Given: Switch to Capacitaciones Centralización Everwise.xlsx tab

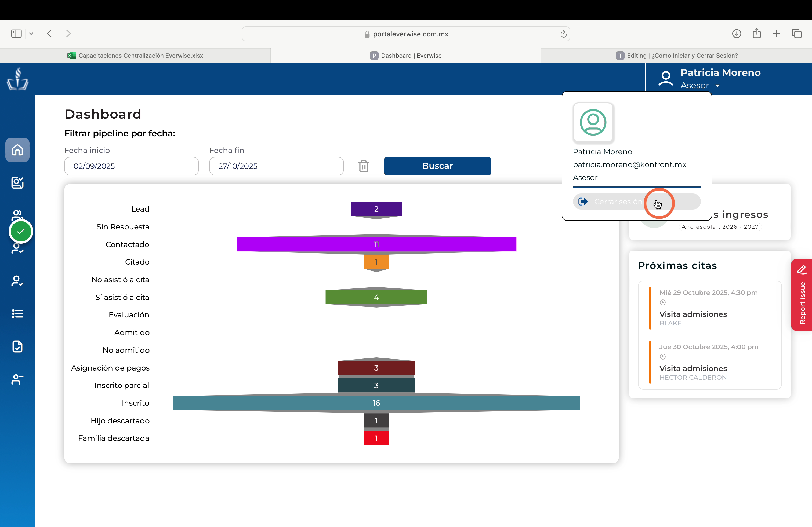Looking at the screenshot, I should point(135,56).
